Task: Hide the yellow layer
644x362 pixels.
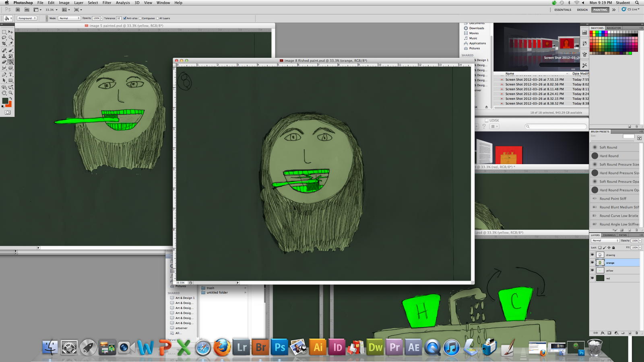Action: pyautogui.click(x=592, y=270)
